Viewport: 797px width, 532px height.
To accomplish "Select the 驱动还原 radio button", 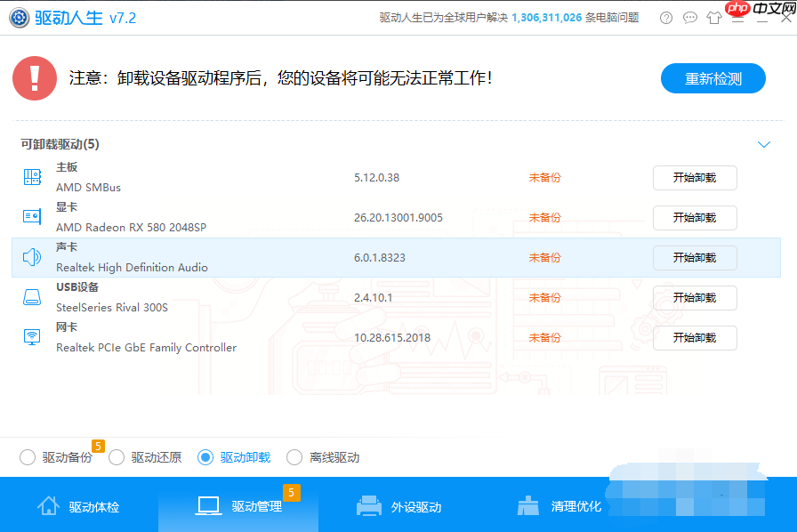I will tap(117, 457).
